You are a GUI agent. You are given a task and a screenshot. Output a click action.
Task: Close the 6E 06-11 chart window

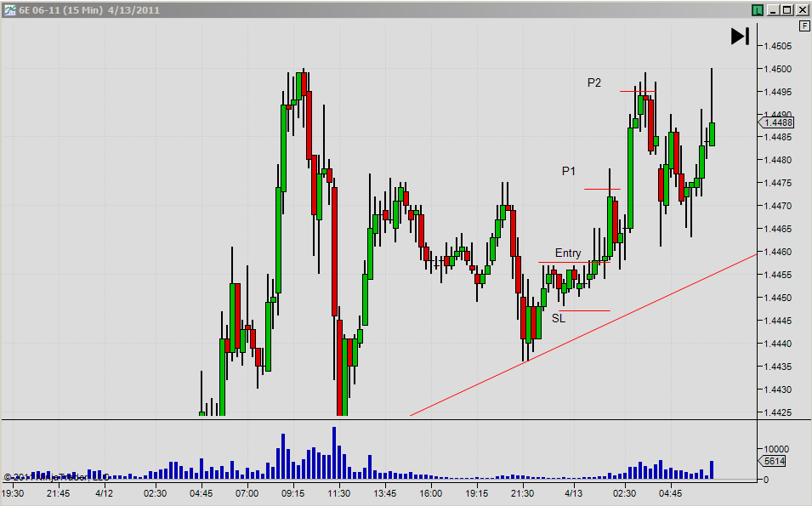(x=801, y=10)
